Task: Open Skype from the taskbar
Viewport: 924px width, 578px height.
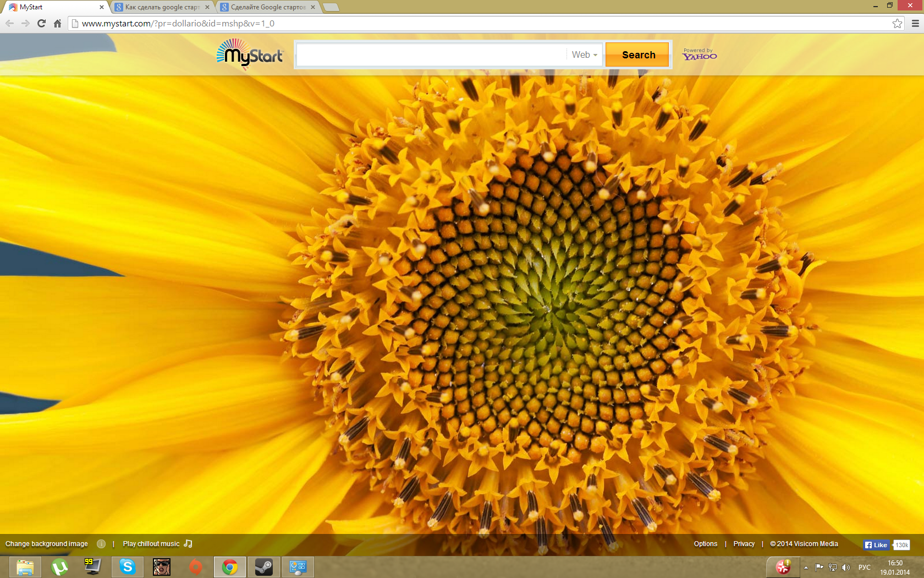Action: [x=128, y=566]
